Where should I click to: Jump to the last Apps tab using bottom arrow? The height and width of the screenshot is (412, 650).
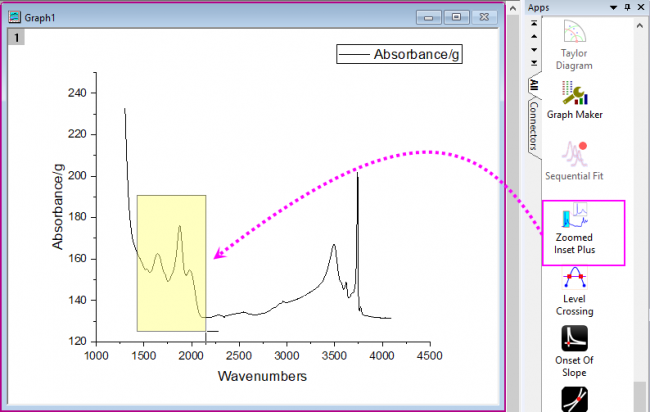[x=533, y=61]
